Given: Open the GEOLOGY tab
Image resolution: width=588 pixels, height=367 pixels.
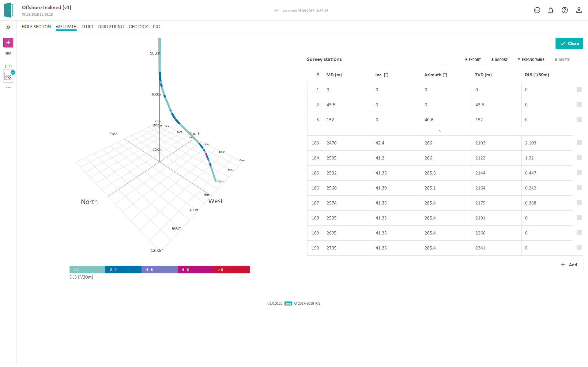Looking at the screenshot, I should coord(138,27).
